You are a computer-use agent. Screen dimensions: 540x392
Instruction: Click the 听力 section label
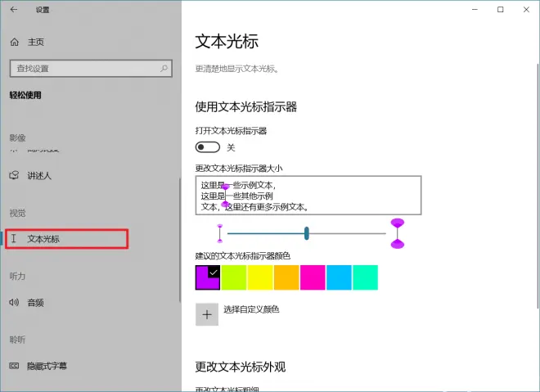(17, 276)
